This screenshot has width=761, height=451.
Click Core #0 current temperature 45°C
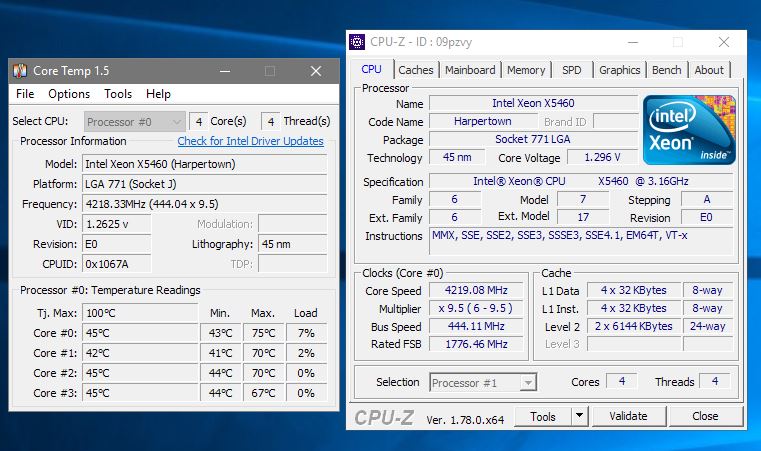140,333
